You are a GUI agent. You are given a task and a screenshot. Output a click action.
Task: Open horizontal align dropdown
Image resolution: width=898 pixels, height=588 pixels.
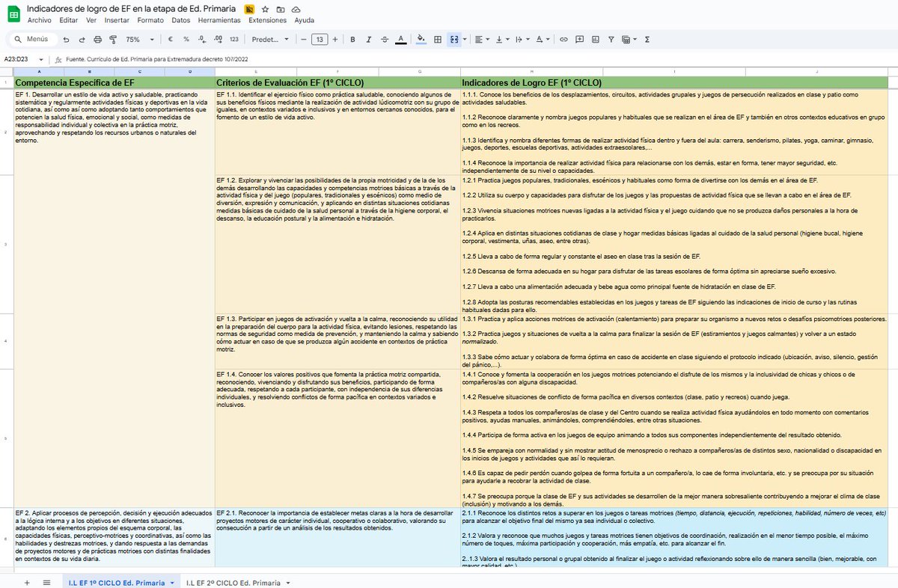tap(482, 39)
